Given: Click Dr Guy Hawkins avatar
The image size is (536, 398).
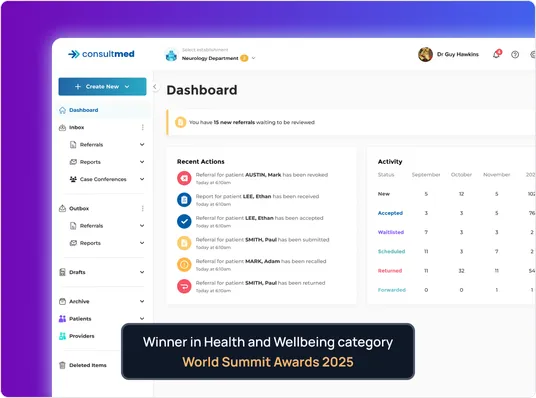Looking at the screenshot, I should [x=425, y=54].
